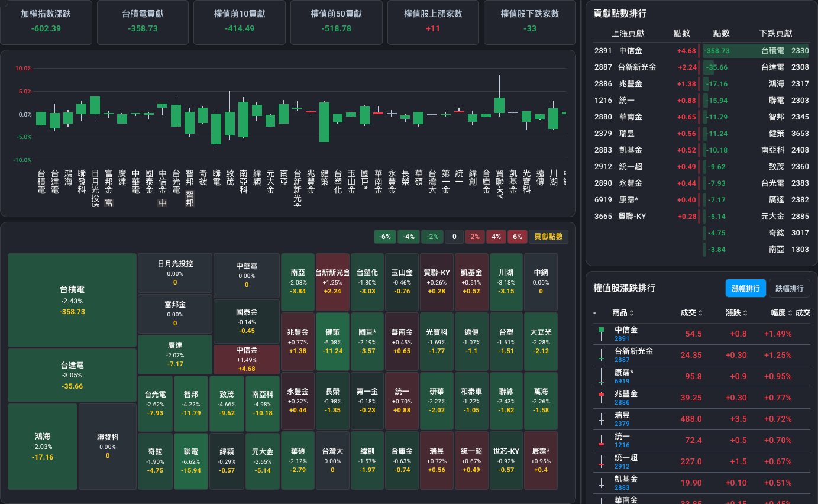
Task: Select the 世芯-KY heatmap tile
Action: pyautogui.click(x=506, y=461)
